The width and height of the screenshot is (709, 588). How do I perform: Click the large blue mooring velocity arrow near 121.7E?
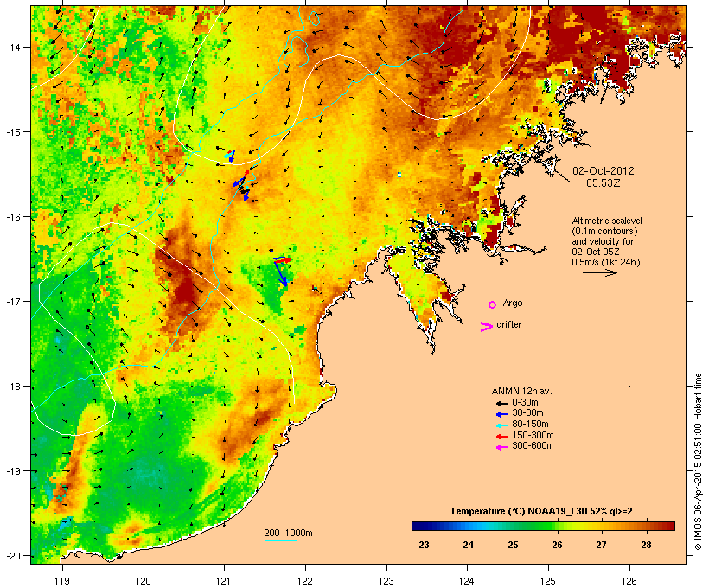[281, 273]
